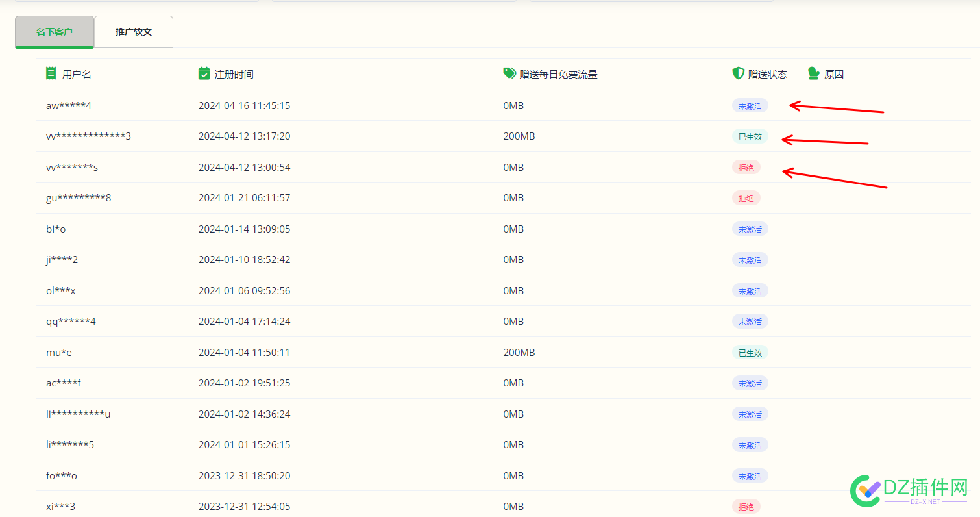Click username li**********u
This screenshot has height=517, width=980.
coord(79,414)
